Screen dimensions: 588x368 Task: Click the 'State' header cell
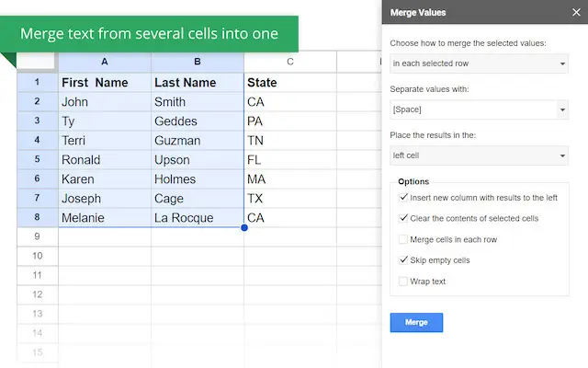tap(290, 82)
